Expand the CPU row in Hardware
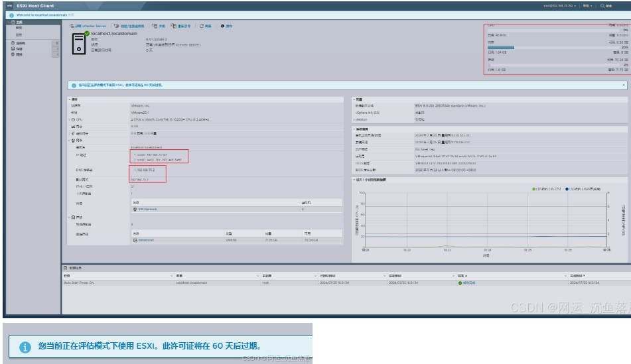Screen dimensions: 631x364 click(x=70, y=120)
